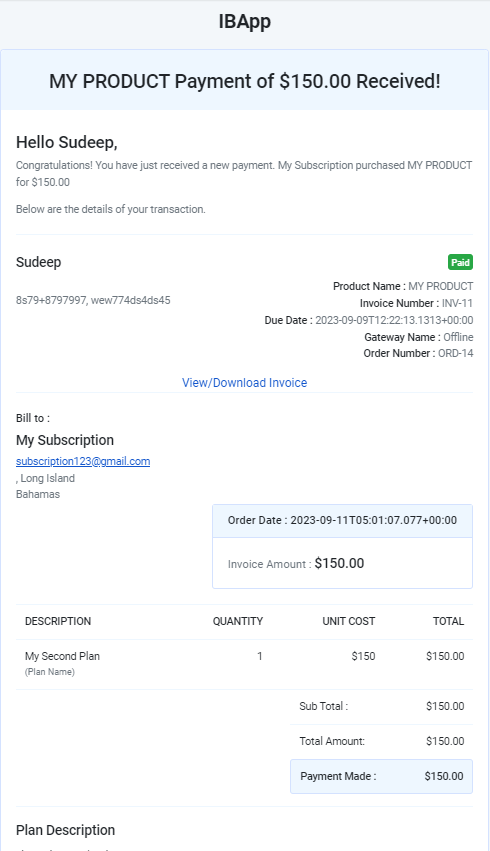Click the Invoice Amount $150.00 value
490x851 pixels.
click(x=339, y=563)
